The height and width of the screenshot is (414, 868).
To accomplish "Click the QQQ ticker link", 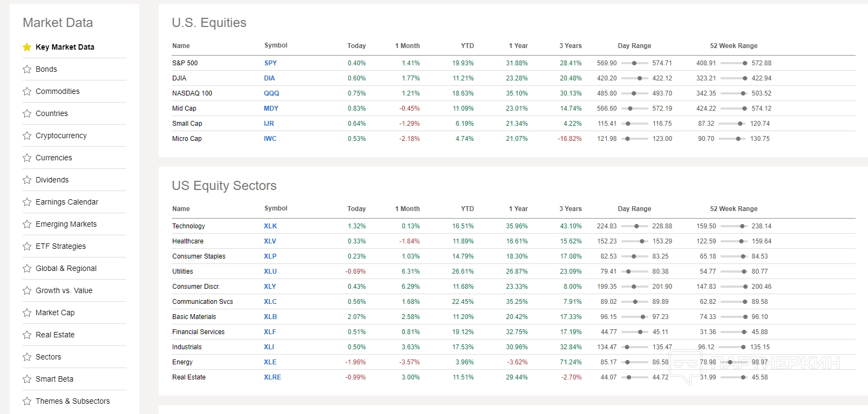I will (x=272, y=93).
